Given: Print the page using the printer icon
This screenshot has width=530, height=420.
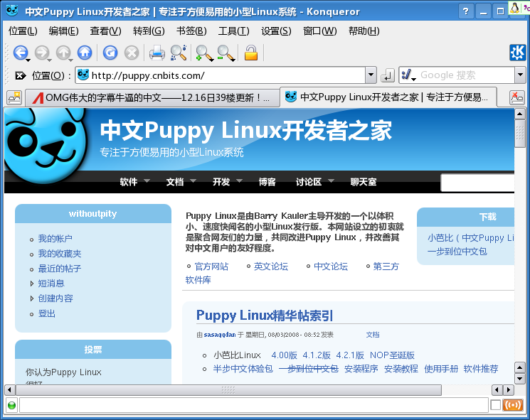Looking at the screenshot, I should pos(157,53).
